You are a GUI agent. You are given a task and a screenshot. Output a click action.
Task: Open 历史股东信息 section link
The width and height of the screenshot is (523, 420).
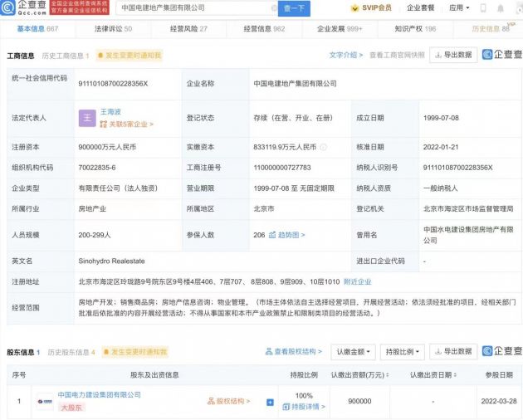(x=71, y=352)
